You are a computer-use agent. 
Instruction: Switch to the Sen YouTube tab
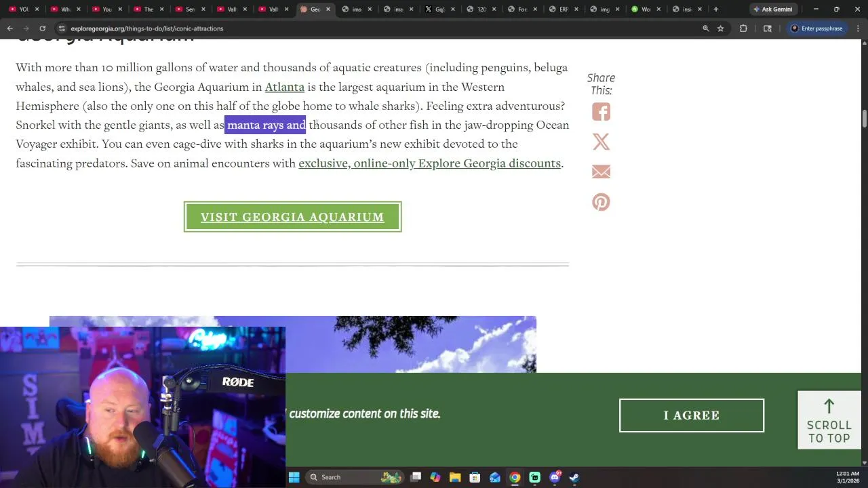pos(190,9)
